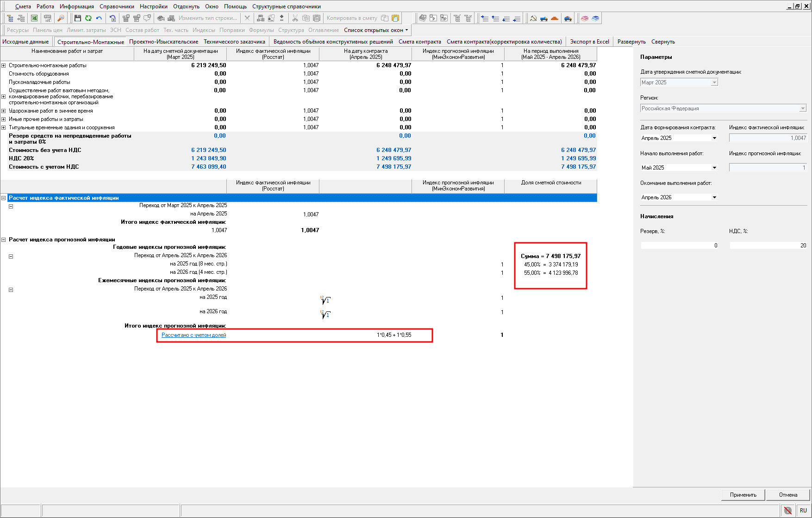This screenshot has height=518, width=812.
Task: Click the crossed-out icon in status bar
Action: [788, 511]
